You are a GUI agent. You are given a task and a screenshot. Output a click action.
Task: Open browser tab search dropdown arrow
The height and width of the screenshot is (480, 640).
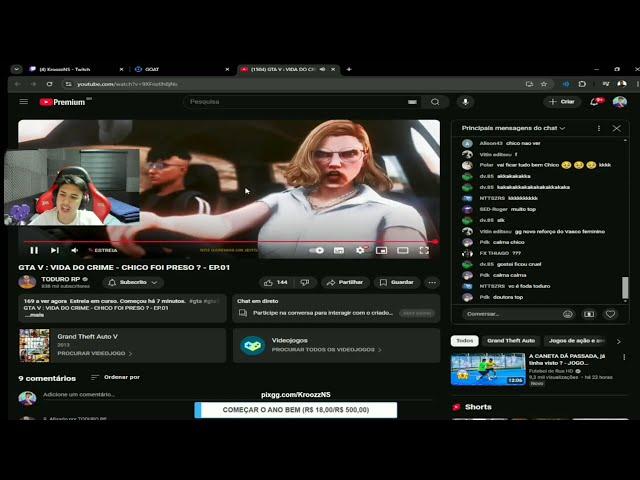tap(16, 69)
